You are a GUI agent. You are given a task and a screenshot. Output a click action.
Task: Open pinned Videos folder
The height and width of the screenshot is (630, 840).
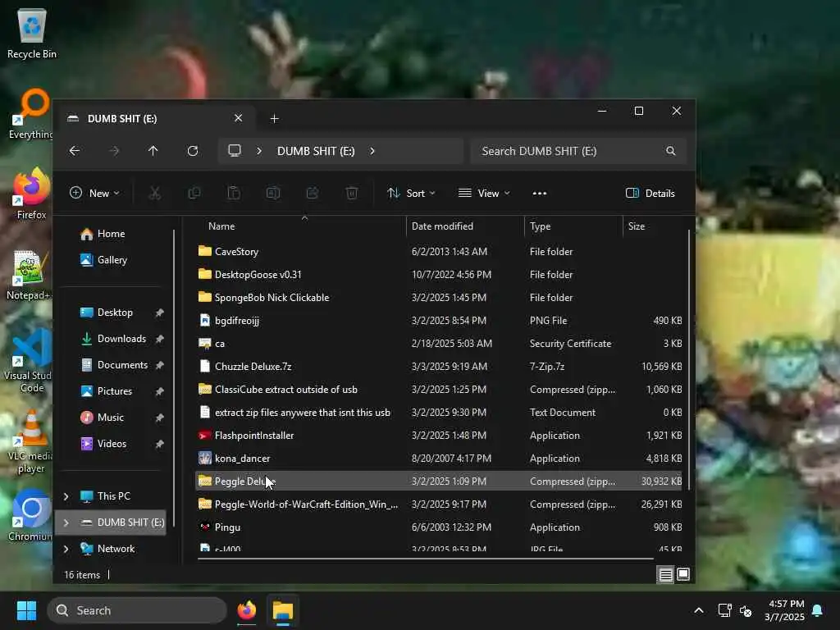103,444
